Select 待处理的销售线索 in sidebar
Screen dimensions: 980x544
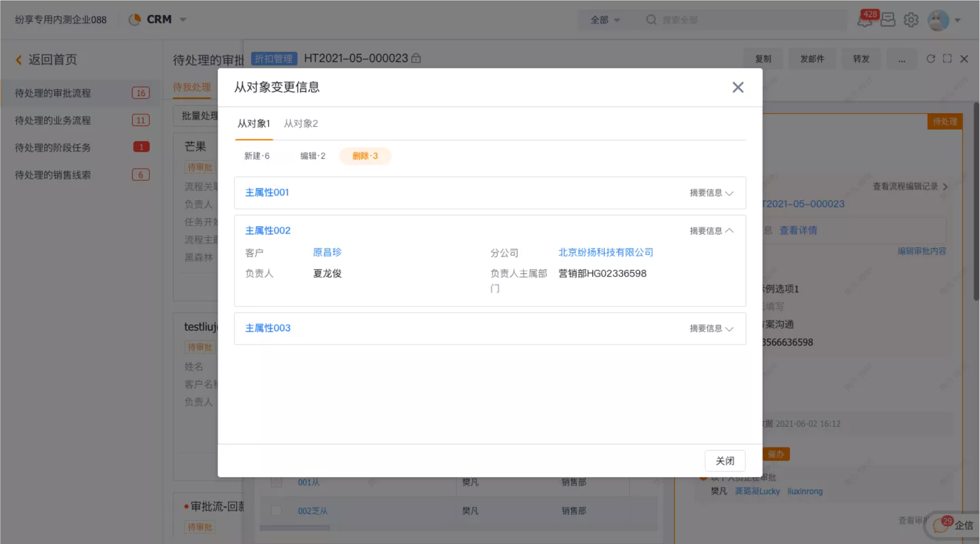tap(81, 175)
